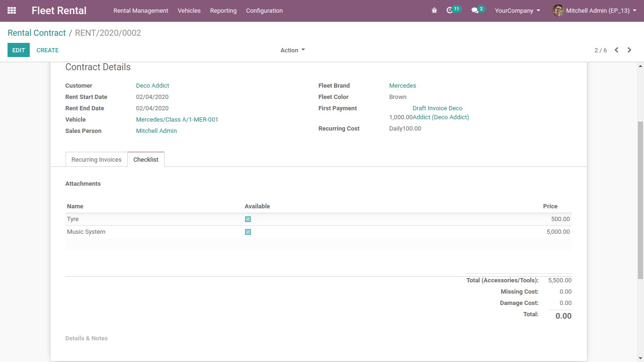The width and height of the screenshot is (644, 362).
Task: Click the Attachments section label
Action: 83,184
